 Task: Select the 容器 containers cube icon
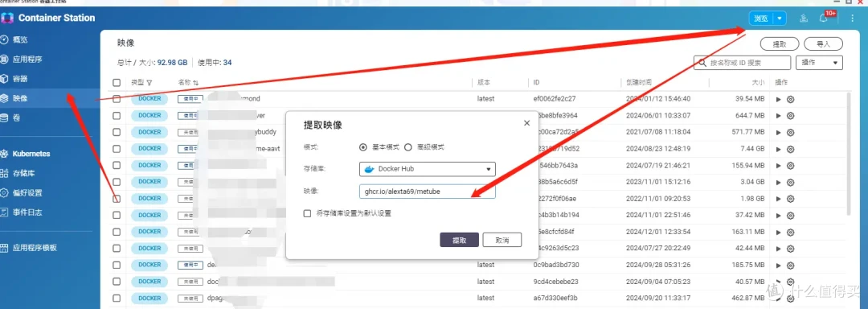coord(5,79)
